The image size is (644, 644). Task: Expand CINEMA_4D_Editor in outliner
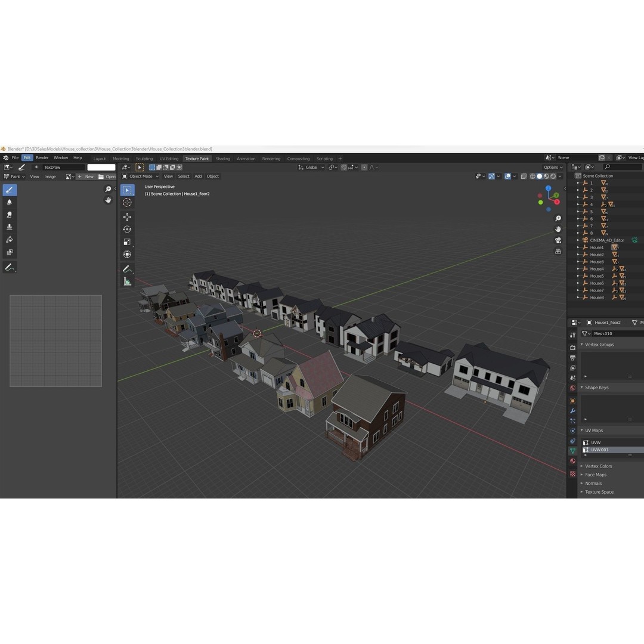coord(578,240)
